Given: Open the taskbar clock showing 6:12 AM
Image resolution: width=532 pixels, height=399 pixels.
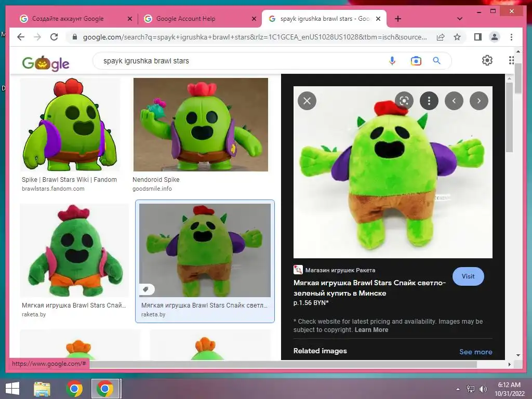Looking at the screenshot, I should [509, 389].
